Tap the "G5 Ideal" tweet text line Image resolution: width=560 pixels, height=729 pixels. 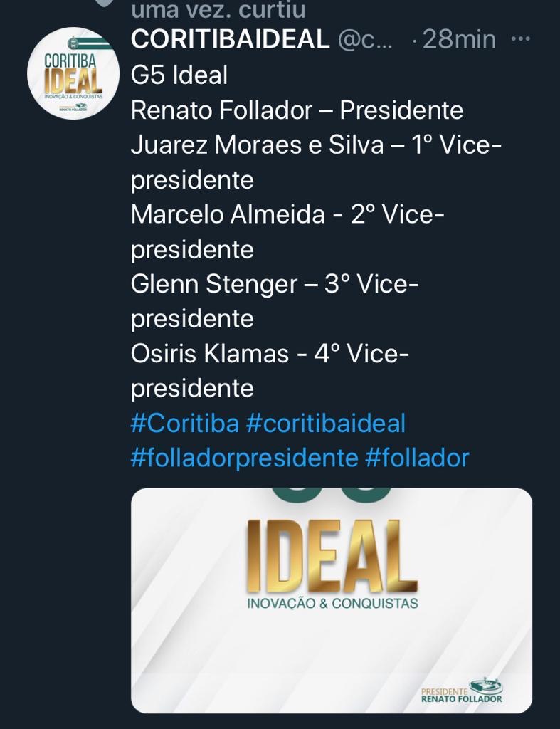coord(179,75)
